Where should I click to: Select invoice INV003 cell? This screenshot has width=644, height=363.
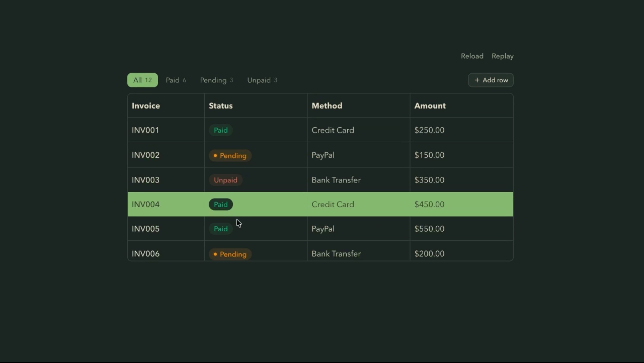166,180
